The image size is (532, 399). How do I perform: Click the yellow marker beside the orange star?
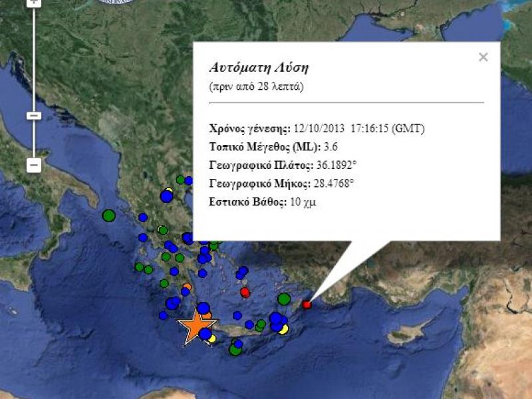click(212, 338)
